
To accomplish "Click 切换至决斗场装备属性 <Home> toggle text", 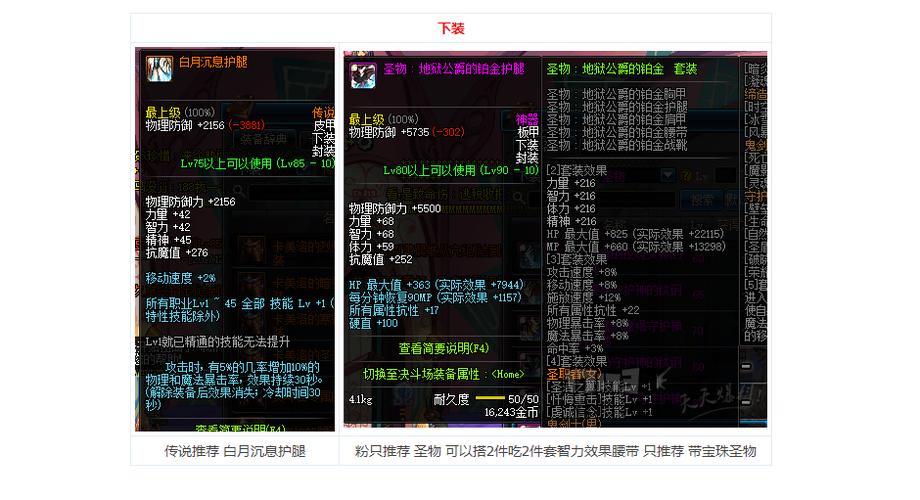I will (x=444, y=374).
